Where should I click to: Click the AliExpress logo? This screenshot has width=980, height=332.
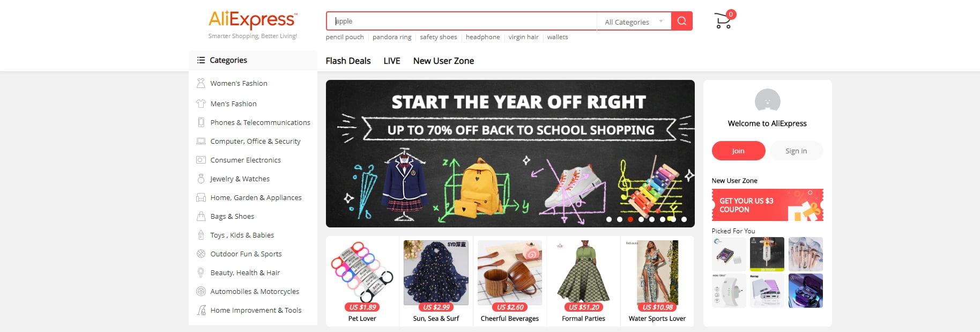[253, 20]
